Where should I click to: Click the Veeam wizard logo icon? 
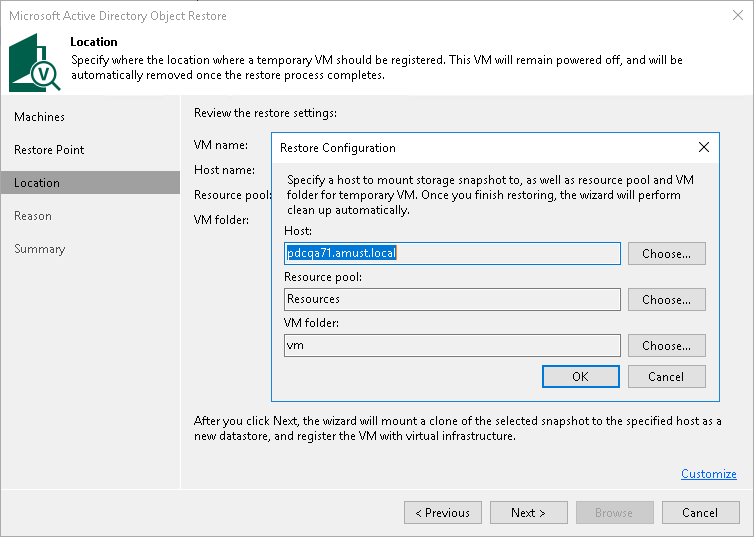(35, 62)
